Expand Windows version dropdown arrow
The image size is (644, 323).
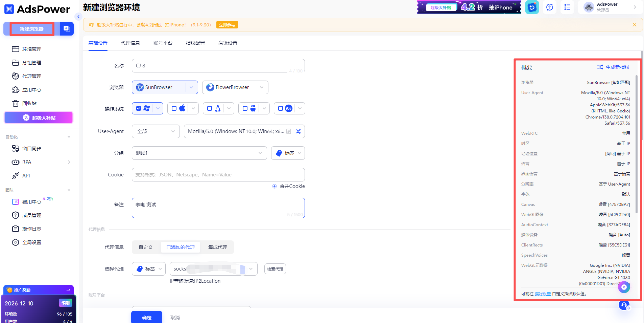(158, 108)
